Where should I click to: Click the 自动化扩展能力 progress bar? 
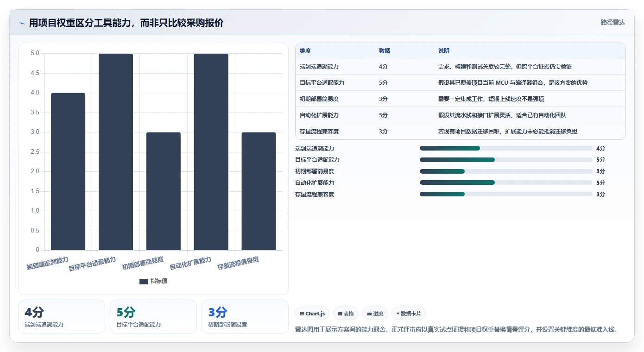click(x=506, y=182)
